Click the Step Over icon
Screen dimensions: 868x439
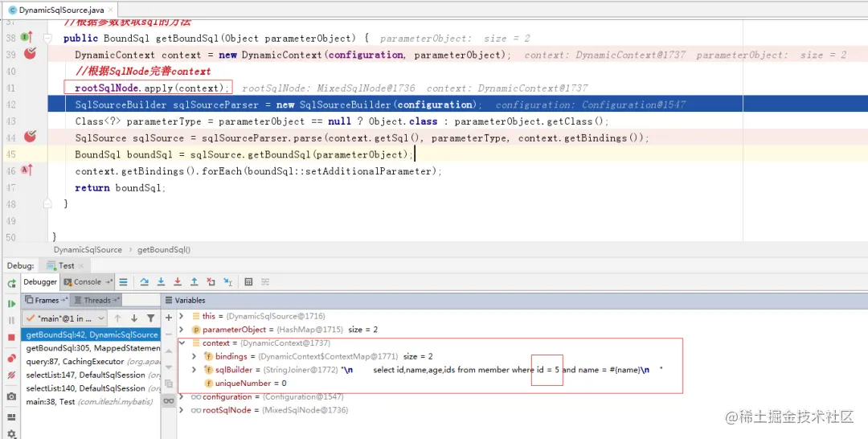click(x=144, y=281)
